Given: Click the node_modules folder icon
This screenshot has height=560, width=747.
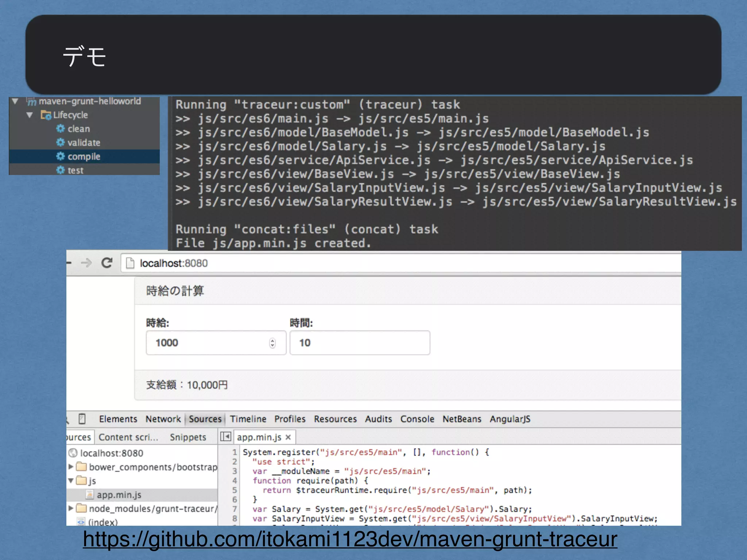Looking at the screenshot, I should tap(82, 508).
